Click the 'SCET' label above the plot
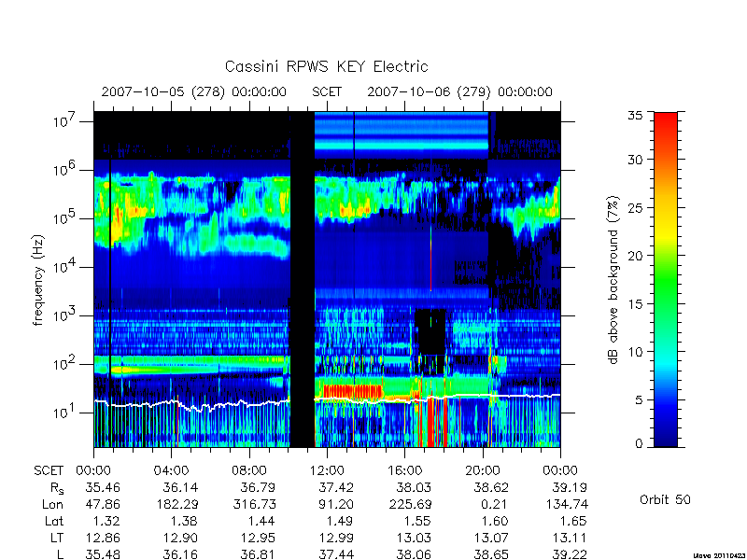Image resolution: width=747 pixels, height=560 pixels. 327,91
